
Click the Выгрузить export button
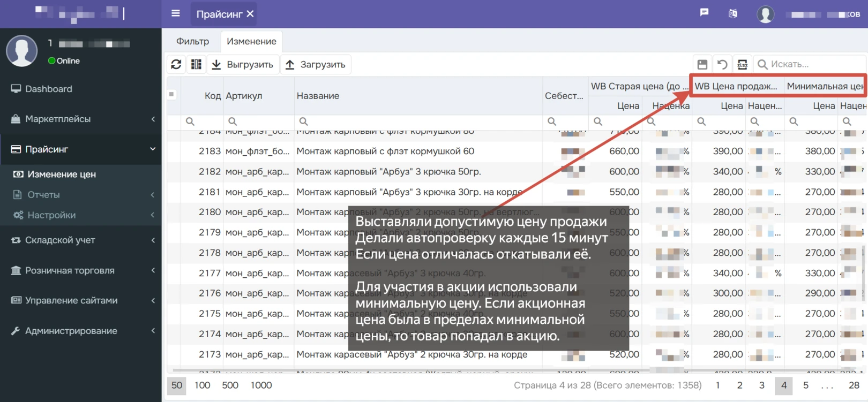243,64
